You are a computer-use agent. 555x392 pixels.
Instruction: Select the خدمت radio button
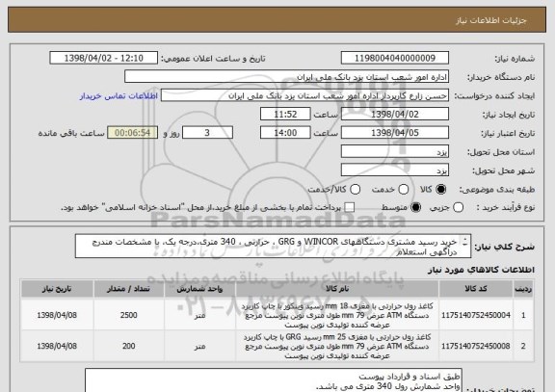click(x=403, y=190)
